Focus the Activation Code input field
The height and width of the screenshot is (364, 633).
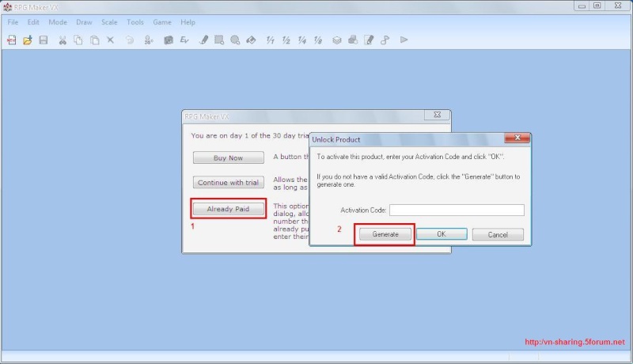coord(457,210)
